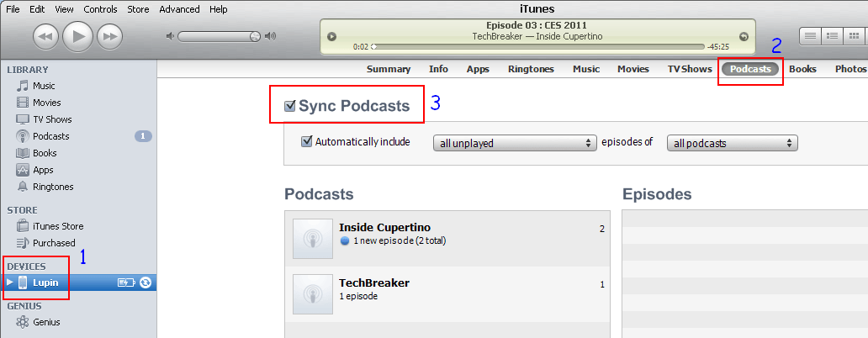Switch to the Summary tab
Viewport: 868px width, 338px height.
[388, 69]
